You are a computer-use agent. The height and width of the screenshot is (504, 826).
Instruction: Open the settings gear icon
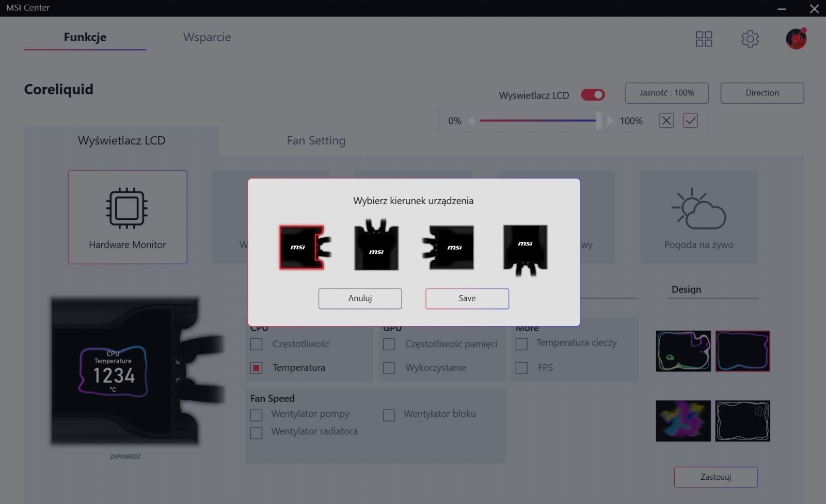pos(750,39)
